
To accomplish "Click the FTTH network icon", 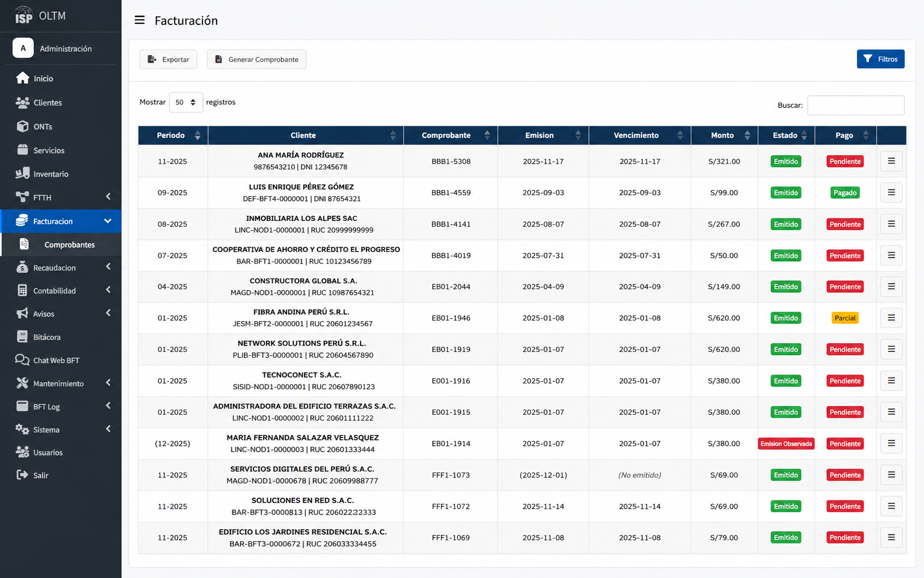I will point(22,197).
